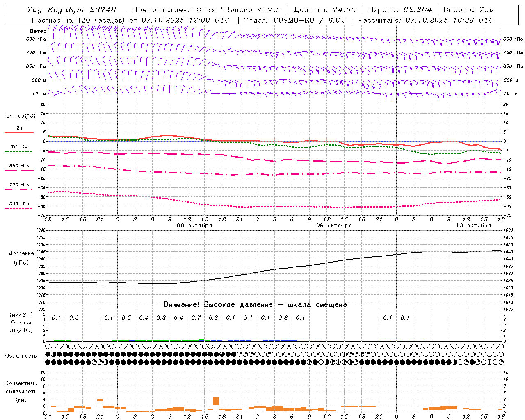Image resolution: width=525 pixels, height=420 pixels.
Task: Click the (мм/1ч.) unit label
Action: 21,330
